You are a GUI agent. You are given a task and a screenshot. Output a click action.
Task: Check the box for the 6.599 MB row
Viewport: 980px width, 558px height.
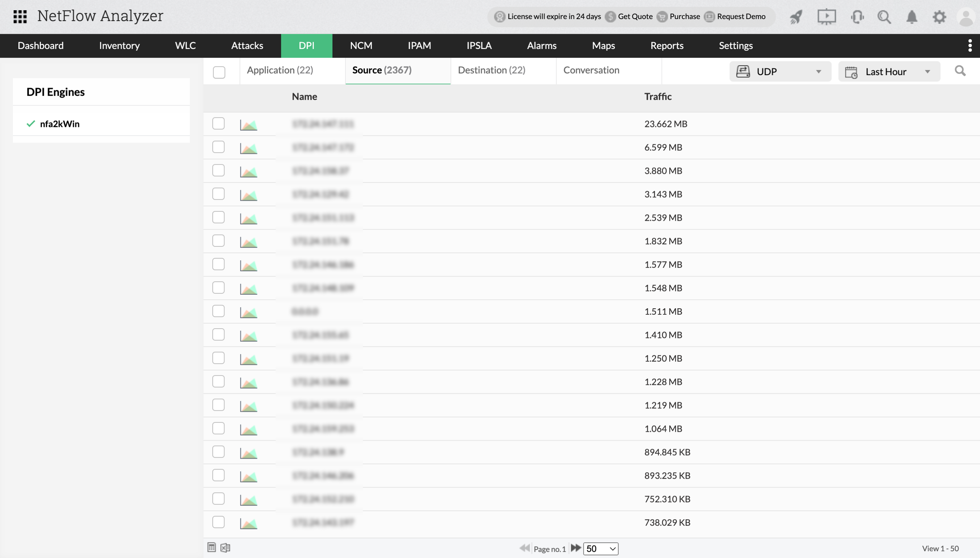click(x=218, y=147)
